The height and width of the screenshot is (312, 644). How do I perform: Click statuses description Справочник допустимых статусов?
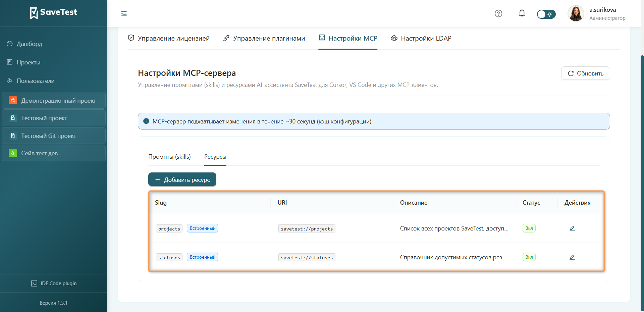pos(453,257)
